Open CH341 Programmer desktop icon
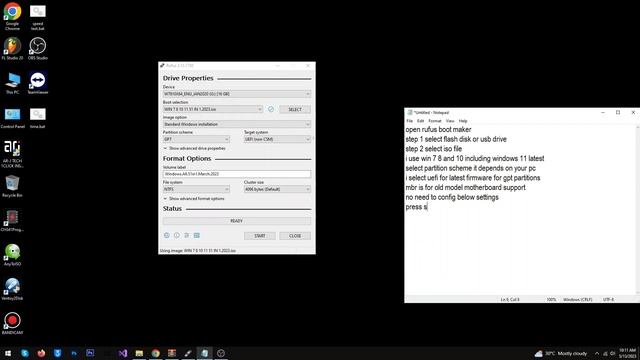This screenshot has width=640, height=360. [12, 221]
